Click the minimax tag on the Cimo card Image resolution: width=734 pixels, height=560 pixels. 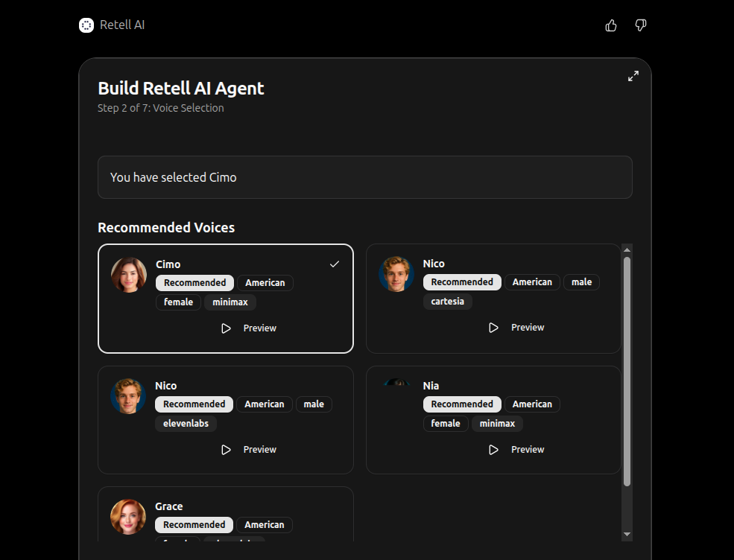coord(230,302)
